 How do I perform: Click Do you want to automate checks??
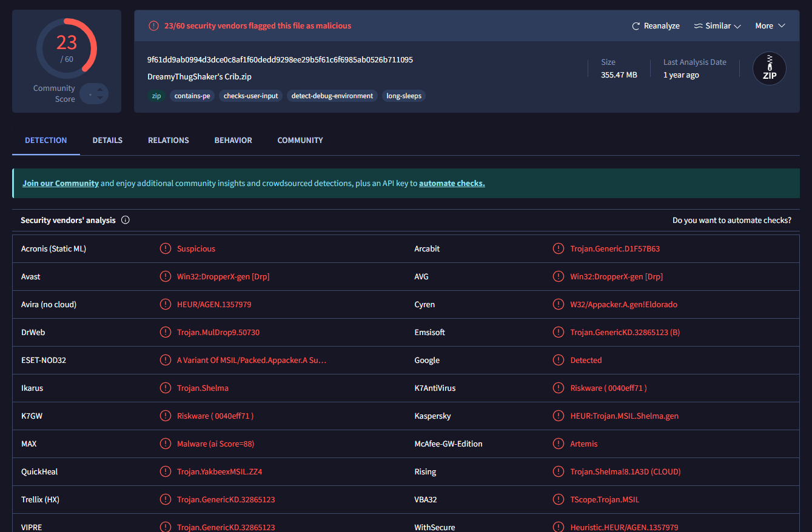(732, 220)
